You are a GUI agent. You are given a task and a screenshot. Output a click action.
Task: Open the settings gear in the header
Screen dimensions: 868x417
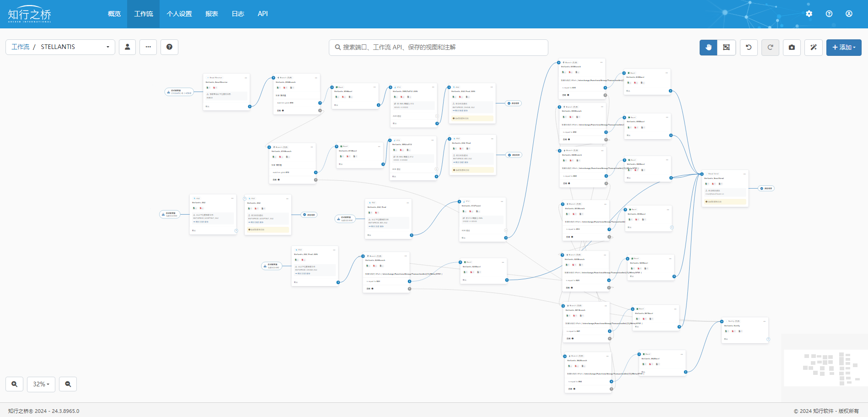(809, 14)
